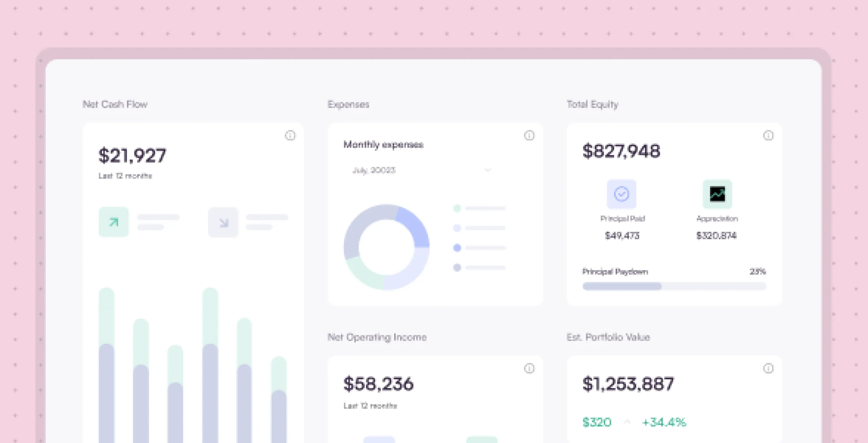Click the +34.4% change figure
Image resolution: width=868 pixels, height=443 pixels.
[x=664, y=423]
